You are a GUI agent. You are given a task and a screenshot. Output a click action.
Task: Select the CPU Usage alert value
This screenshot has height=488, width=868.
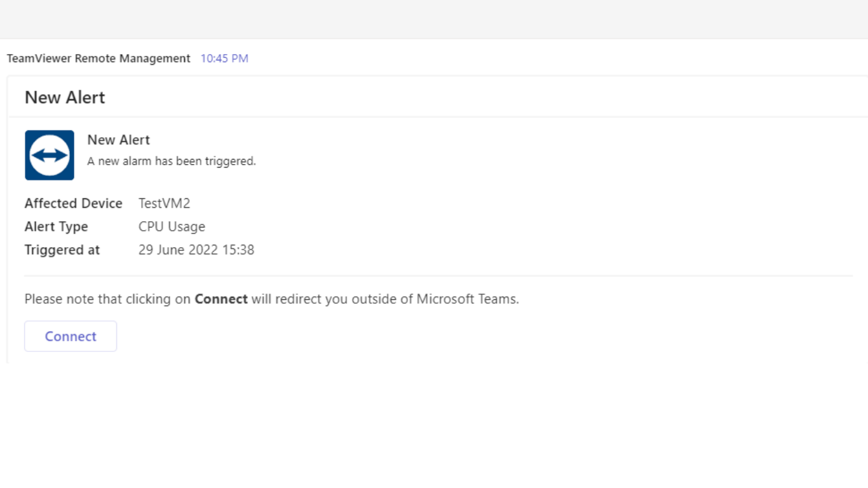pos(172,227)
